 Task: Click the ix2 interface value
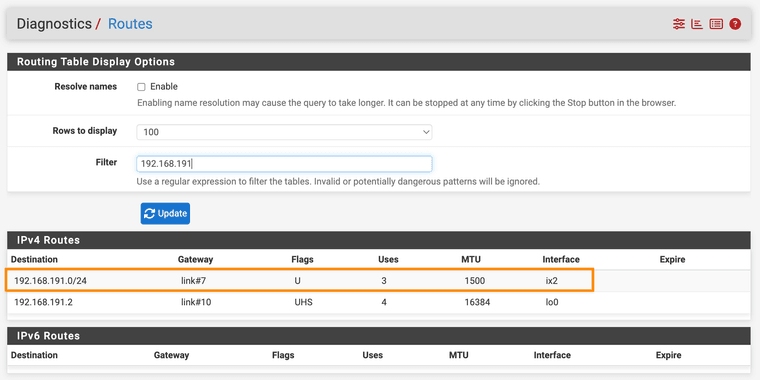(552, 281)
